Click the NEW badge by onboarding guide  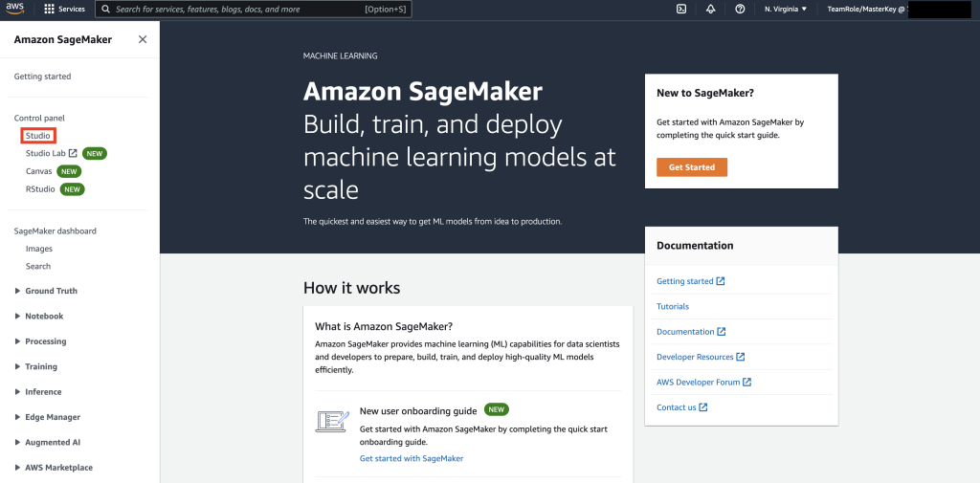pos(497,410)
